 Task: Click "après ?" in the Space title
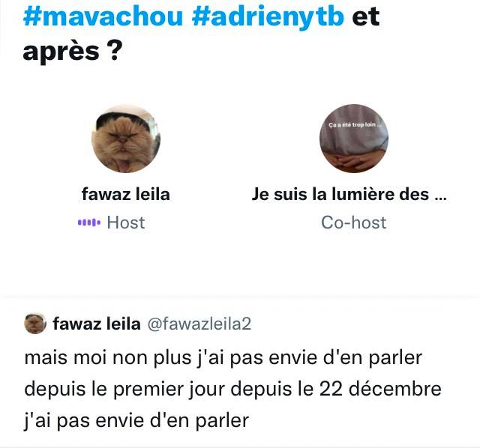[x=73, y=52]
